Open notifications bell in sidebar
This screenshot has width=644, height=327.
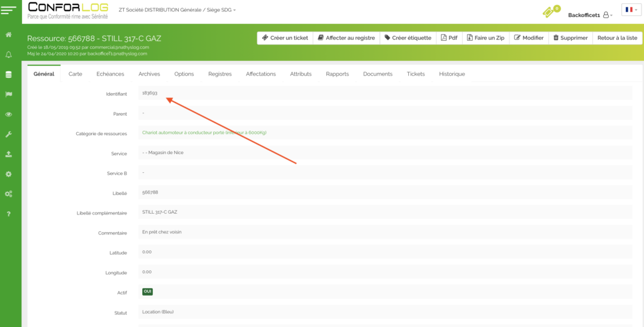[9, 55]
